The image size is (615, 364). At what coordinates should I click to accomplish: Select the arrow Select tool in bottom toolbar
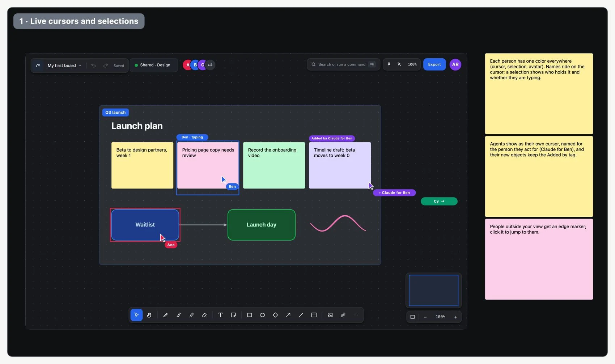136,315
